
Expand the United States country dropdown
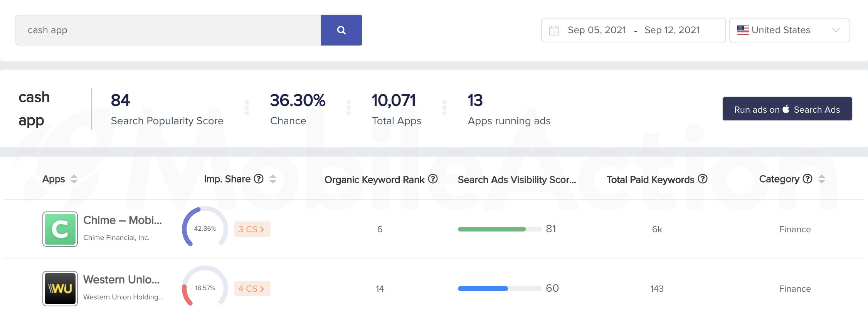point(789,30)
